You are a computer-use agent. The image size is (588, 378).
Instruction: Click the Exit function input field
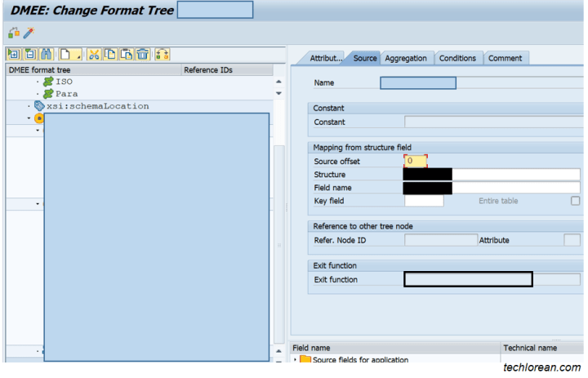tap(468, 279)
